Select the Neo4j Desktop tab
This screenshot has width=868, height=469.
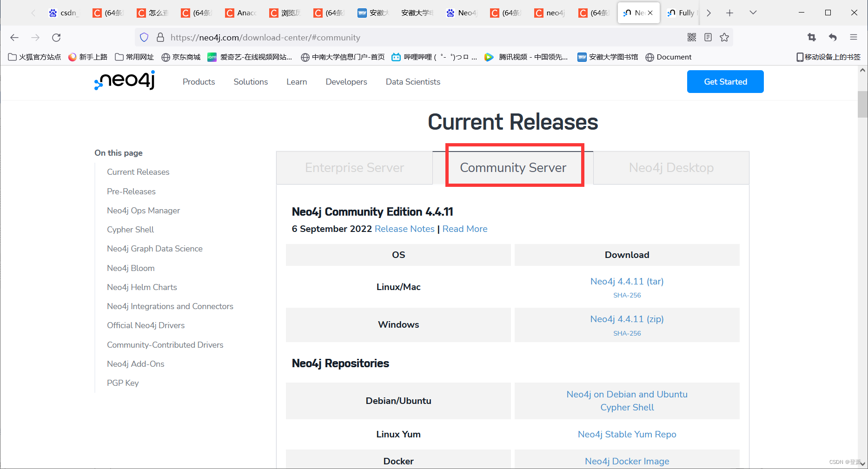671,168
